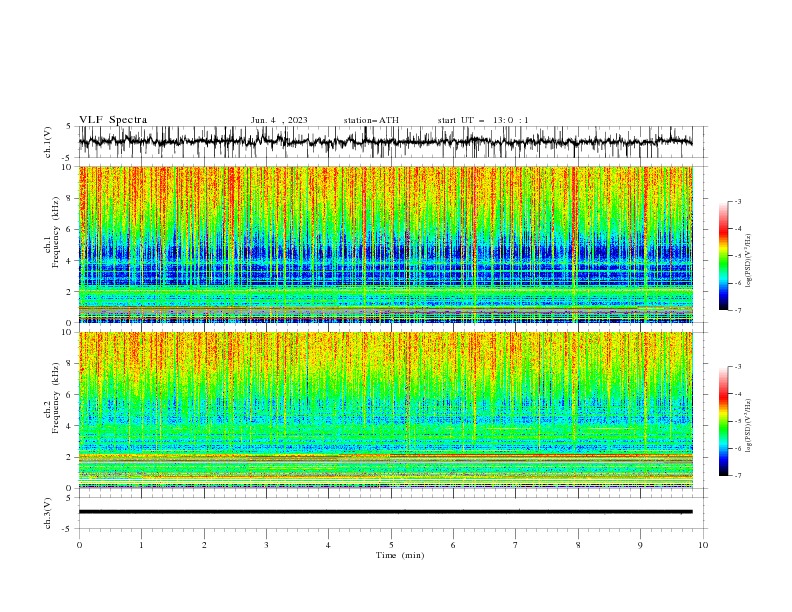Click the "-7" label on ch.2 color bar
The image size is (792, 612).
pos(738,476)
